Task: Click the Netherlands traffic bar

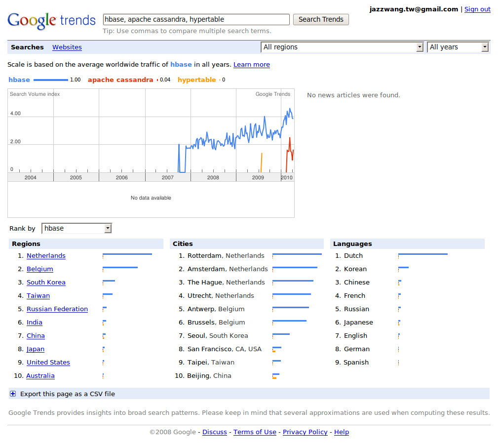Action: 127,254
